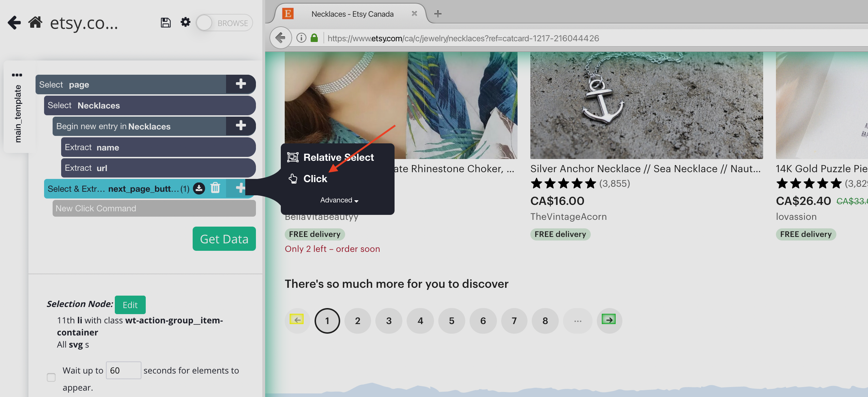Click the Get Data button
This screenshot has width=868, height=397.
coord(224,239)
